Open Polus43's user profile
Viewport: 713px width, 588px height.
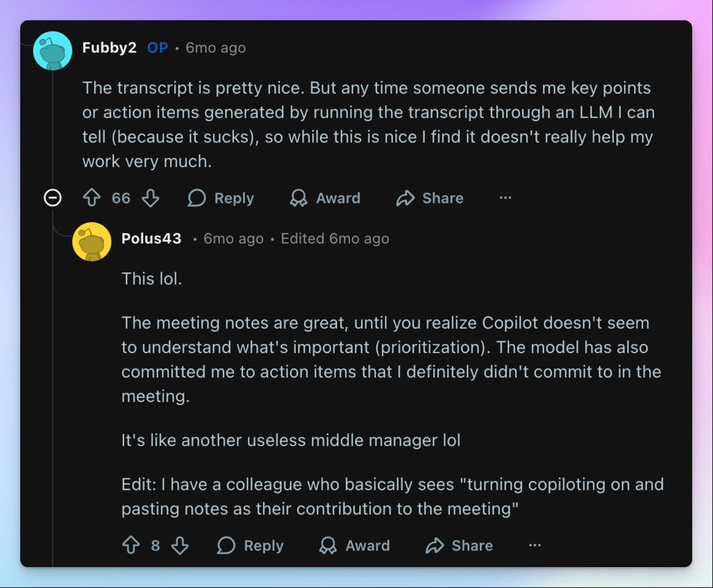pyautogui.click(x=152, y=238)
